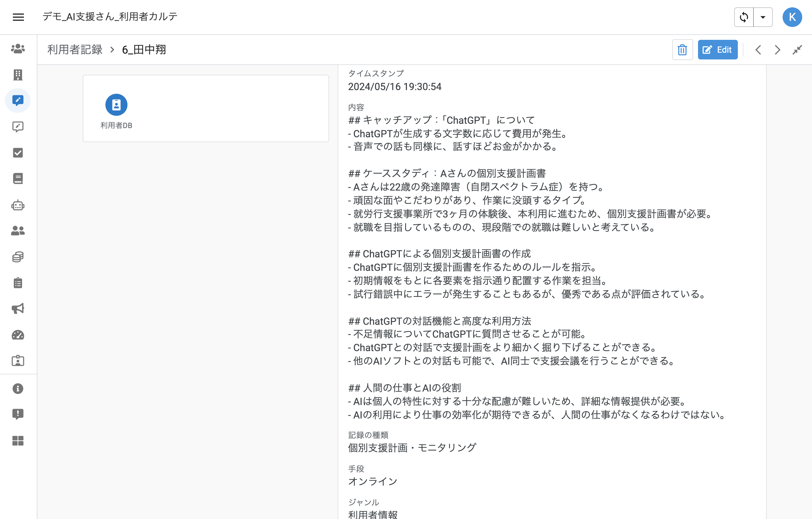Go to next record chevron
This screenshot has width=812, height=519.
(x=777, y=50)
